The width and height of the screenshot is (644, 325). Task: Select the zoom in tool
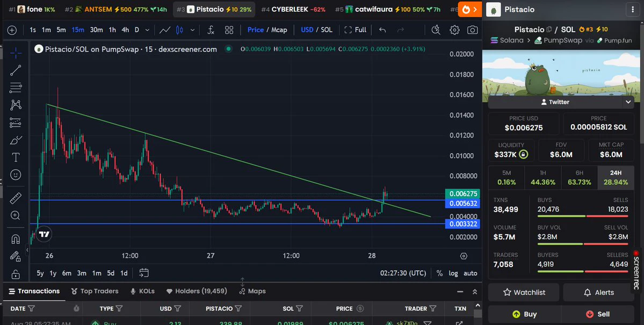click(x=16, y=215)
